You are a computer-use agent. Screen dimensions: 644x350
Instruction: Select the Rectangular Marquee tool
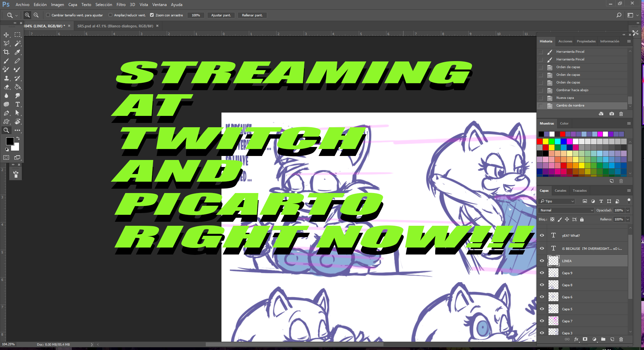click(x=17, y=35)
